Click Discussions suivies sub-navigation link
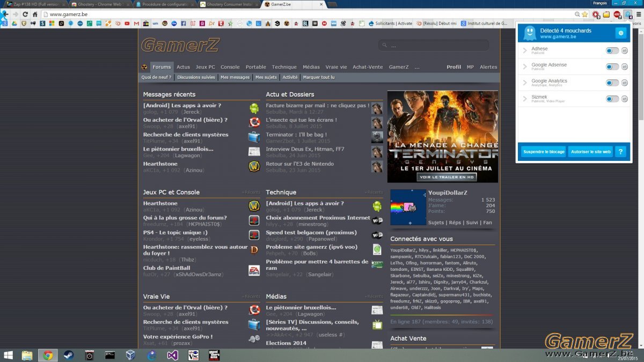 tap(196, 77)
